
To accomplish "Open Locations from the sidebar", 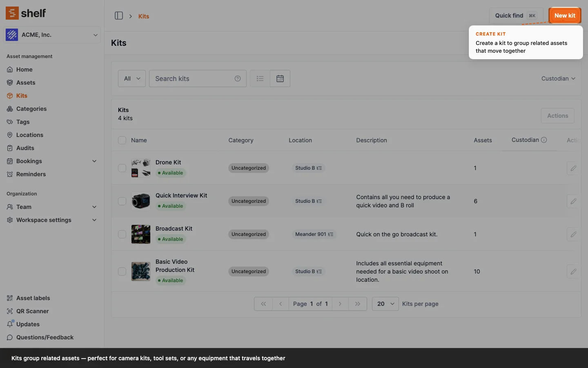I will pos(29,135).
